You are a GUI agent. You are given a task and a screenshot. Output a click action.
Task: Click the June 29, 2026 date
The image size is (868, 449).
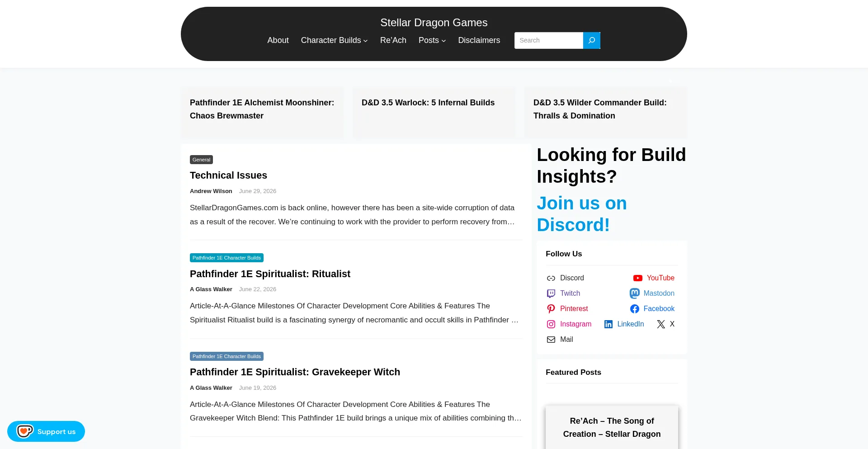pyautogui.click(x=257, y=191)
